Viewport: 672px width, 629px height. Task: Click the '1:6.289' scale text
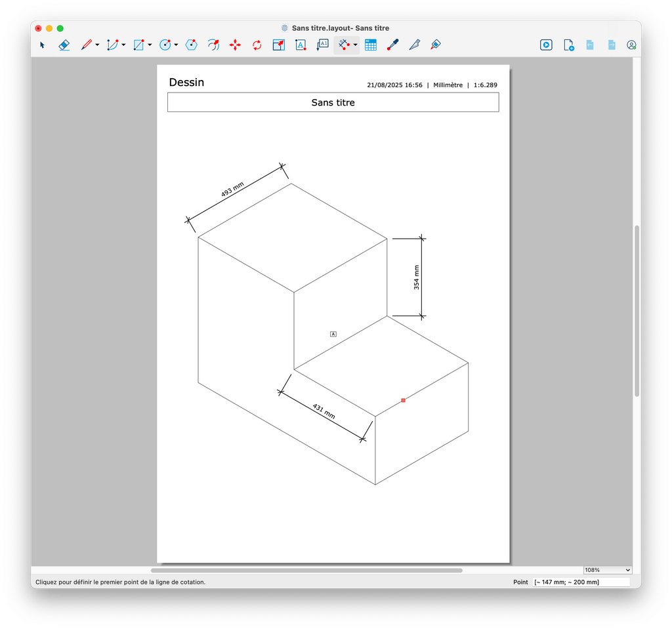click(485, 85)
